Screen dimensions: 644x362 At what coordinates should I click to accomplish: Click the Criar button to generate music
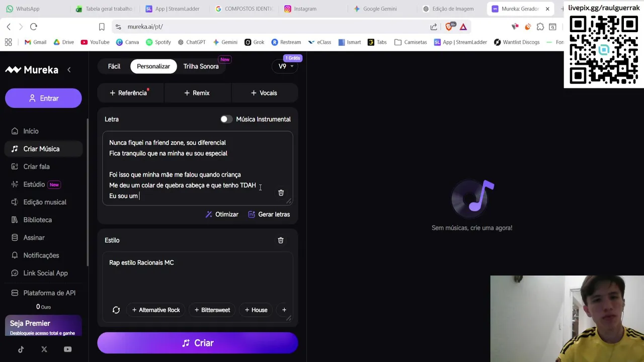198,343
